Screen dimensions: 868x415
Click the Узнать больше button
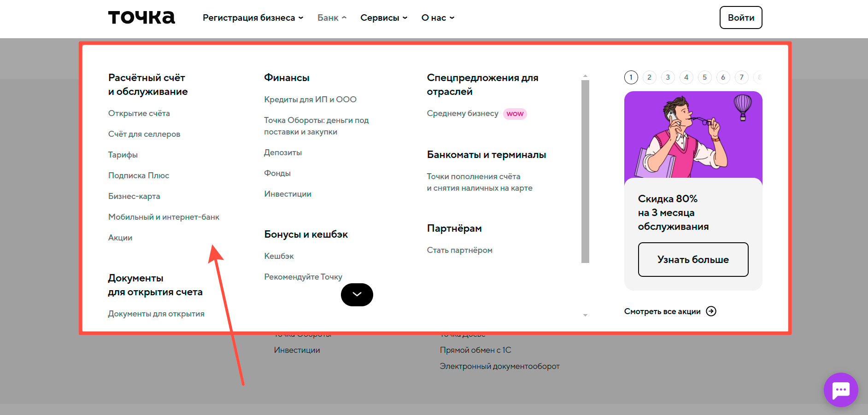[x=693, y=259]
